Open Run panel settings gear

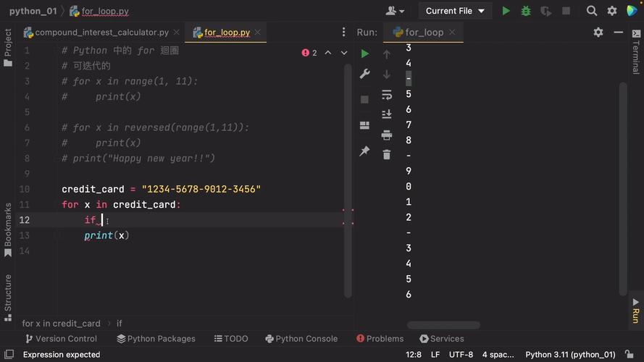pos(598,32)
